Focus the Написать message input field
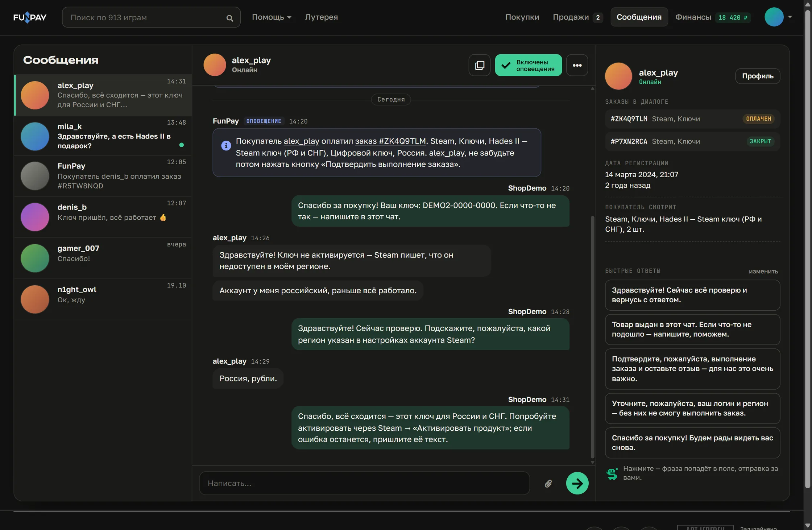 (x=364, y=483)
